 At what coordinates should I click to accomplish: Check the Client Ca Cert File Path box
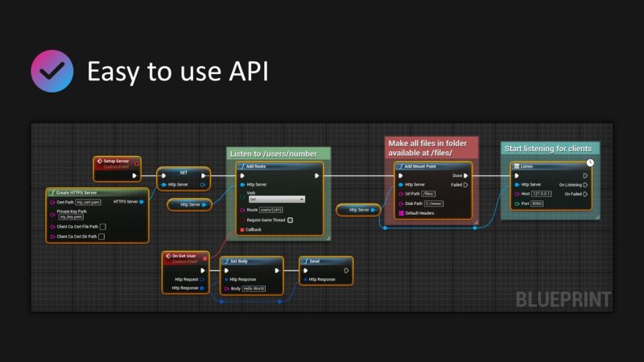[102, 227]
